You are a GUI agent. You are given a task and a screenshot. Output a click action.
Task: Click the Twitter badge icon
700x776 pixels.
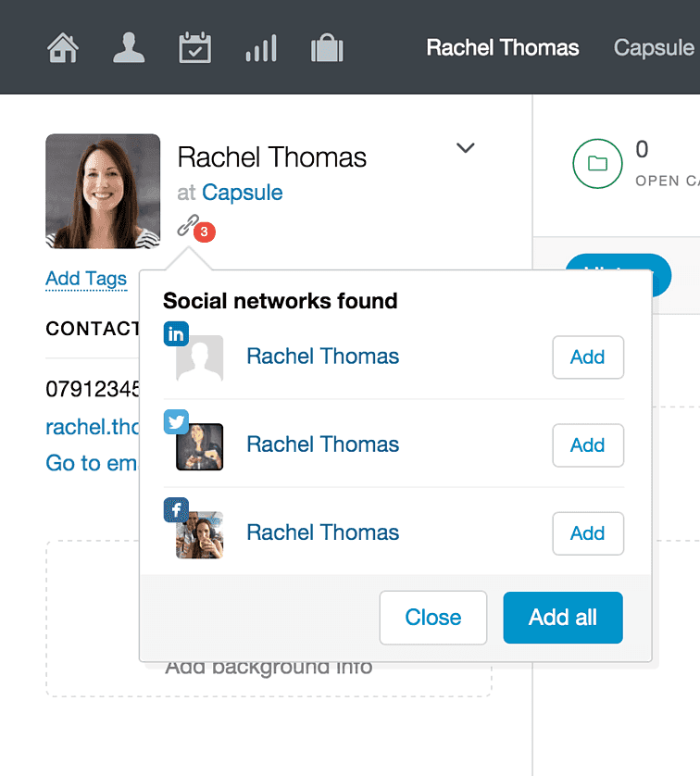click(x=176, y=421)
